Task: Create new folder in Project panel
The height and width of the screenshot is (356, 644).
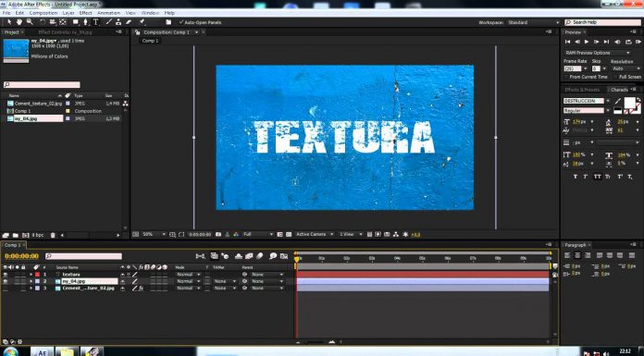Action: 15,235
